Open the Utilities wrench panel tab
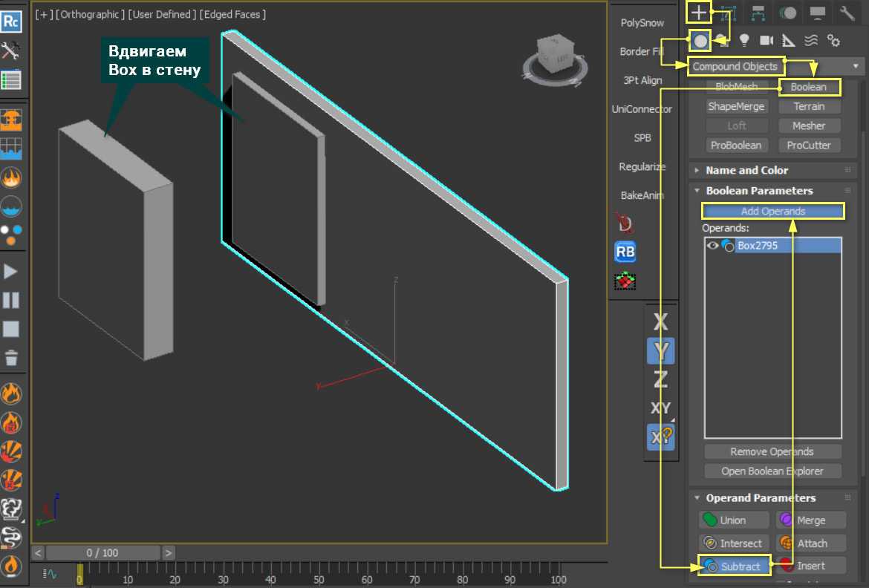The width and height of the screenshot is (869, 588). click(x=847, y=12)
